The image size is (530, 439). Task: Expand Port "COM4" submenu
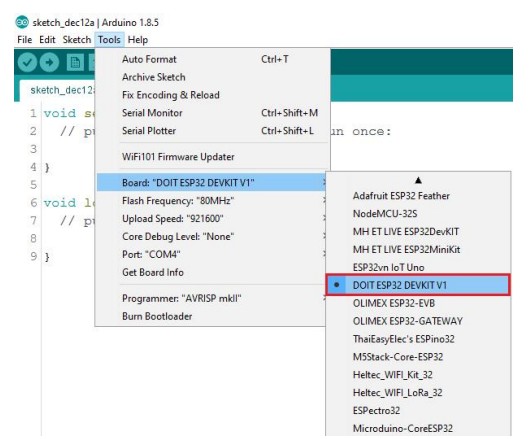(x=212, y=254)
